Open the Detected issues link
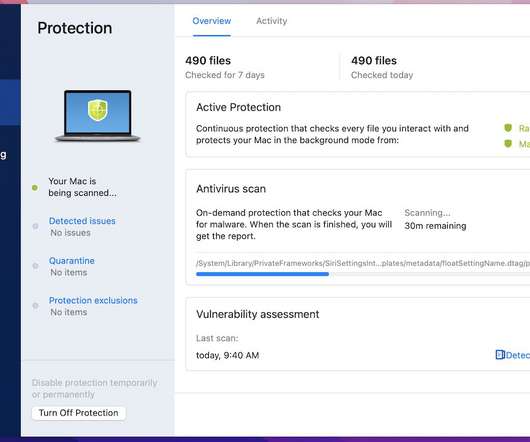 pyautogui.click(x=82, y=221)
